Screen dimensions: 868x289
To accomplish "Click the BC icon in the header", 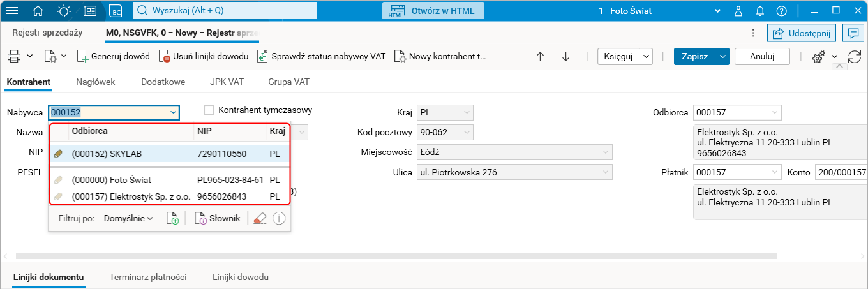I will coord(116,10).
